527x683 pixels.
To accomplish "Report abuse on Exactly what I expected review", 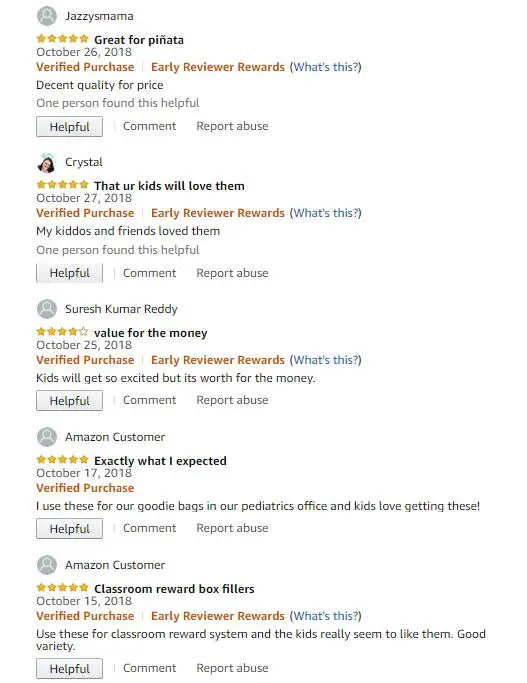I will 232,528.
